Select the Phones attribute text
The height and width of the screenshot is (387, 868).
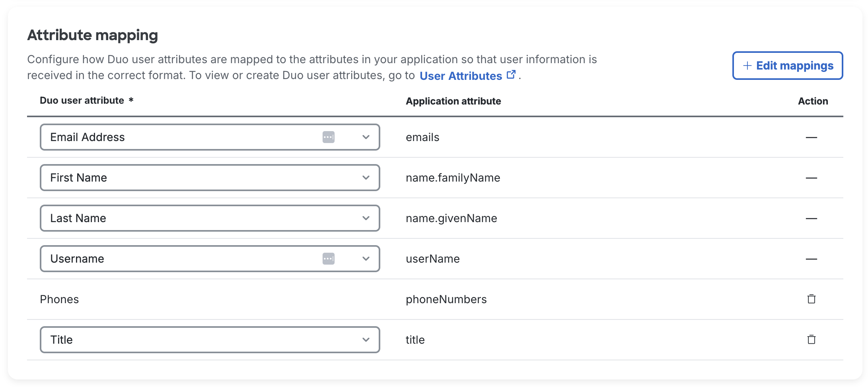59,299
